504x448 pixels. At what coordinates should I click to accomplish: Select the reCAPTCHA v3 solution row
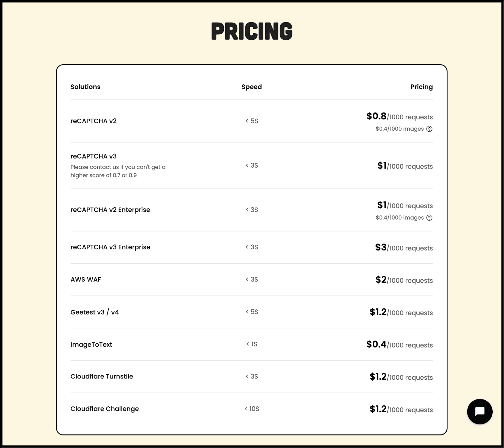pyautogui.click(x=94, y=156)
